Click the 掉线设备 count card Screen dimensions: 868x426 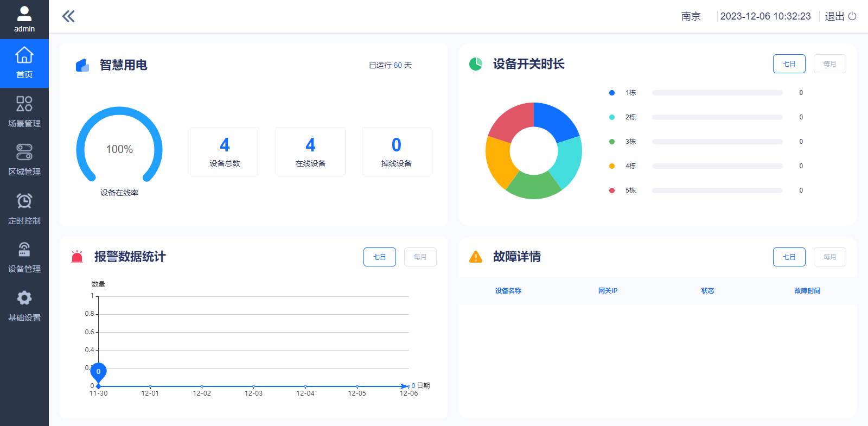click(x=397, y=151)
